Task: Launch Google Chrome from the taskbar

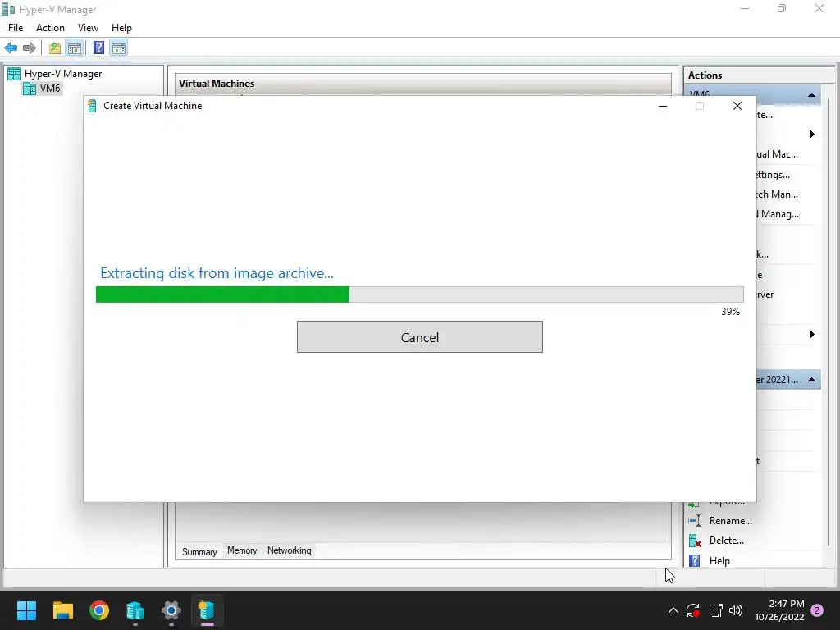Action: [99, 610]
